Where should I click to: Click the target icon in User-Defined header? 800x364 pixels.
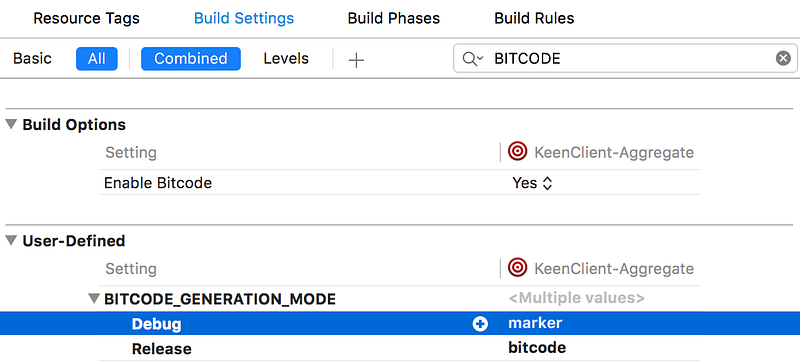[x=517, y=268]
